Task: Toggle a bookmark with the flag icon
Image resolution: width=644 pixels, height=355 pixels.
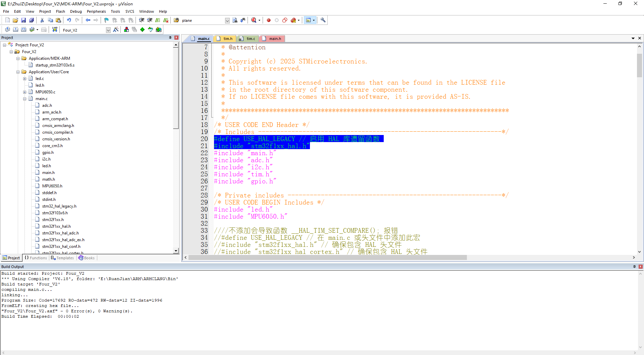Action: point(106,20)
